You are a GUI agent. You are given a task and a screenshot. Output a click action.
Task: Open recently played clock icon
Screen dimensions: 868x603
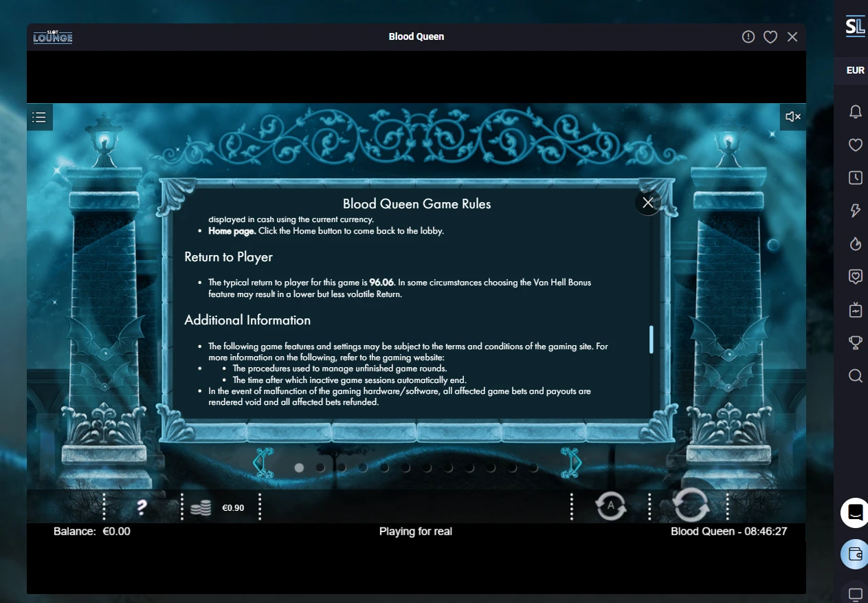[856, 178]
